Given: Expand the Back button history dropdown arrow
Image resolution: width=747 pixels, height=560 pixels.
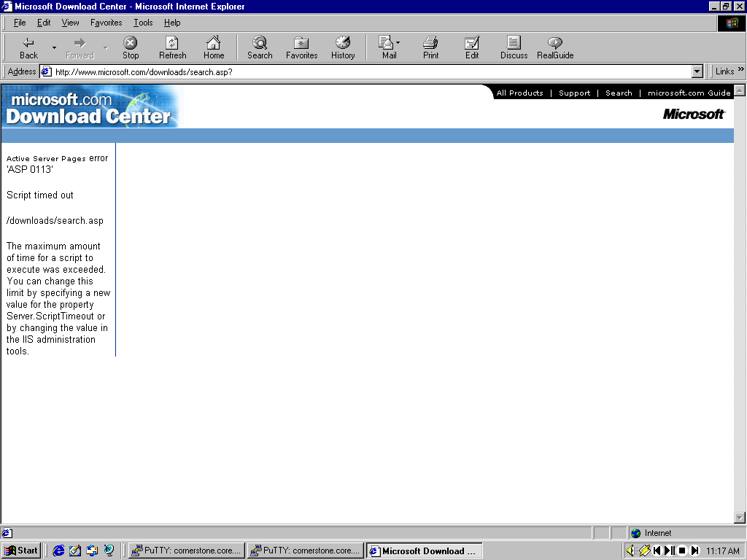Looking at the screenshot, I should click(x=54, y=48).
